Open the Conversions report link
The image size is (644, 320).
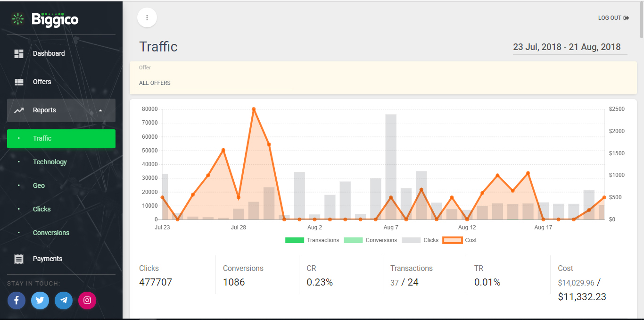click(x=51, y=233)
